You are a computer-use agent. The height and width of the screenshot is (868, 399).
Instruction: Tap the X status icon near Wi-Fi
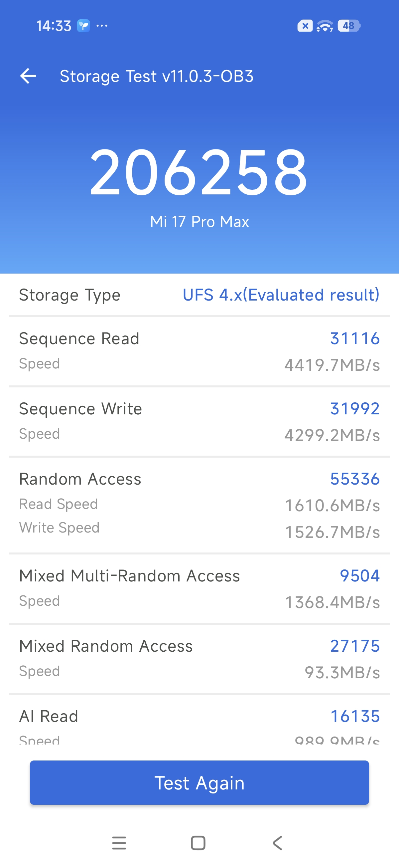pos(305,26)
